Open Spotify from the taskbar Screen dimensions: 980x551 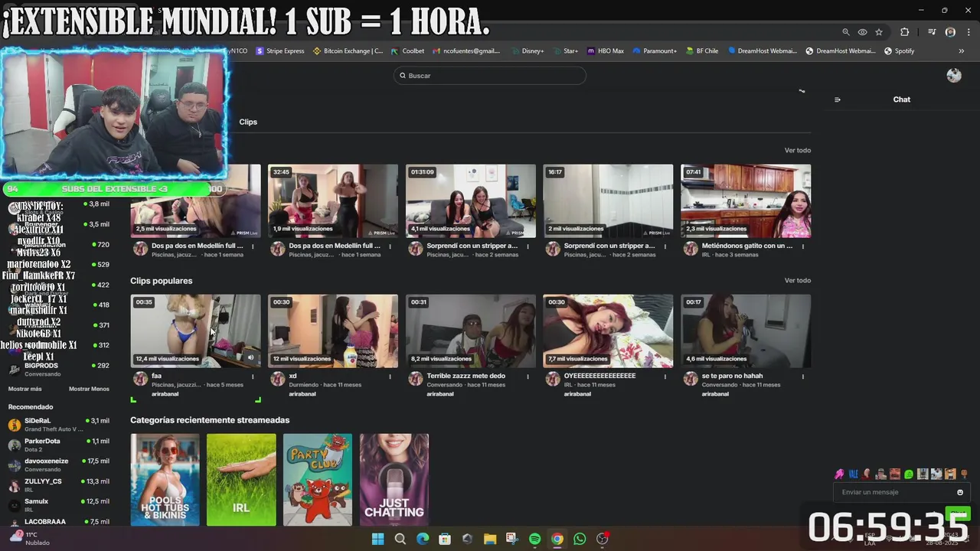[535, 539]
